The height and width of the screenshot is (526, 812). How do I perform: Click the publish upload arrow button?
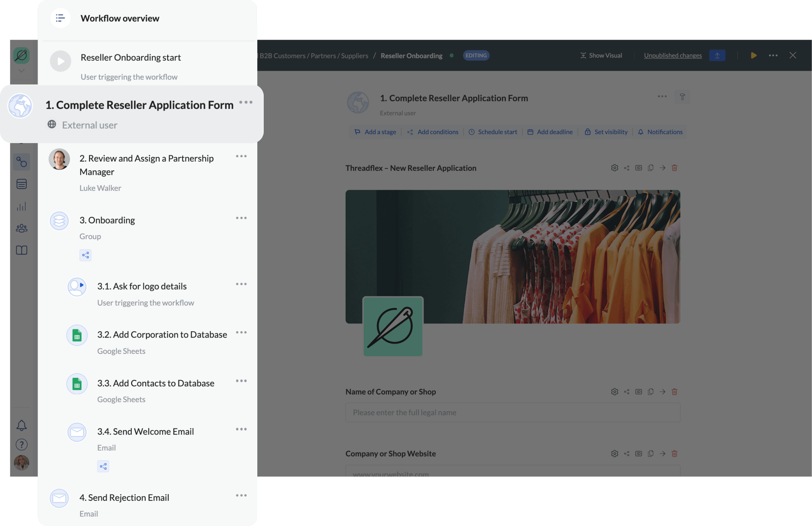point(717,56)
